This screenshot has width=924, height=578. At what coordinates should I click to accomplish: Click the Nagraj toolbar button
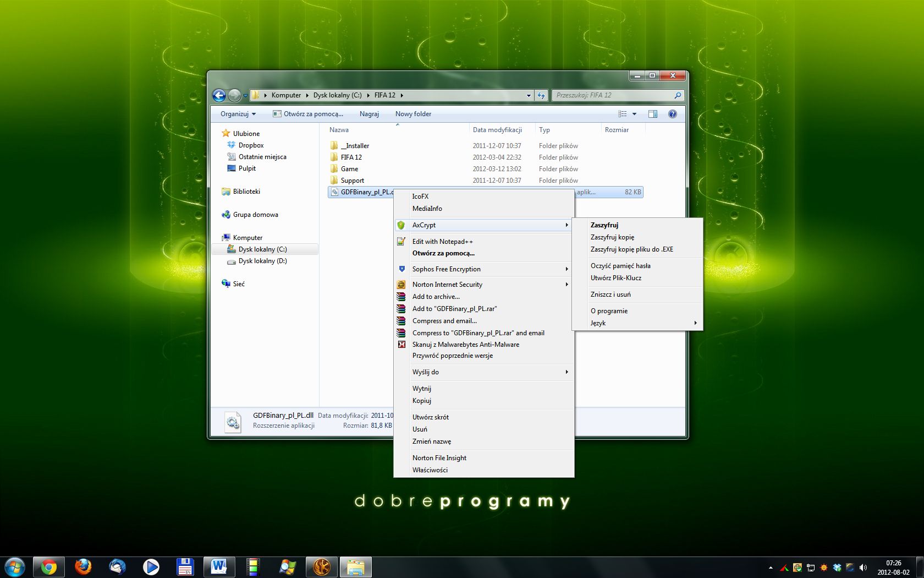[369, 114]
